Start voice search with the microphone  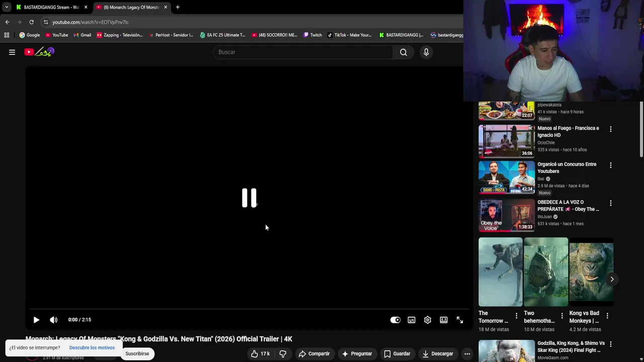(x=426, y=52)
